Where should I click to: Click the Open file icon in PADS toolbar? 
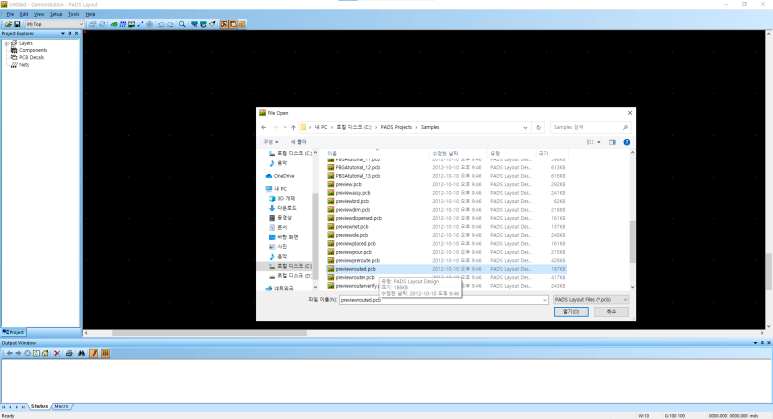[x=8, y=24]
